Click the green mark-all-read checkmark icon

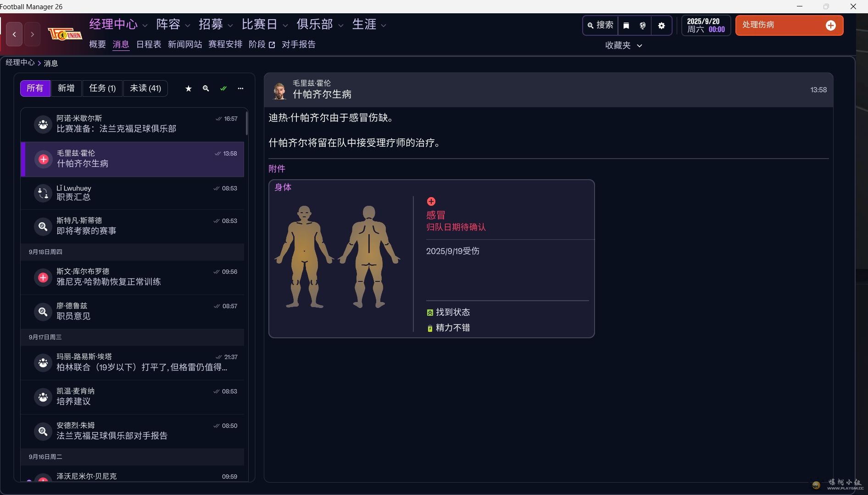(223, 88)
